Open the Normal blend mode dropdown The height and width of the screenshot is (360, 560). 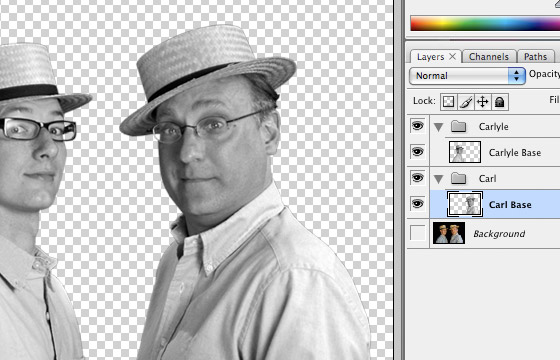click(467, 76)
